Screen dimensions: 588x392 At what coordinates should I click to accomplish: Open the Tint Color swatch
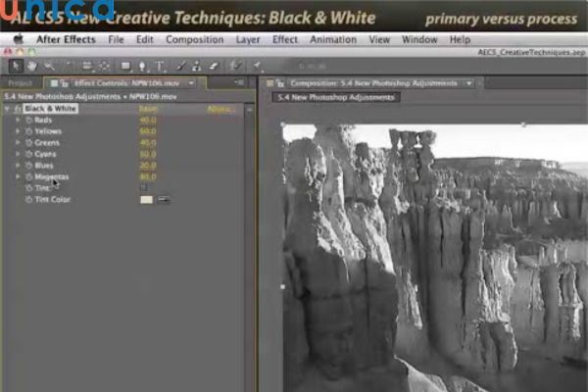click(147, 199)
